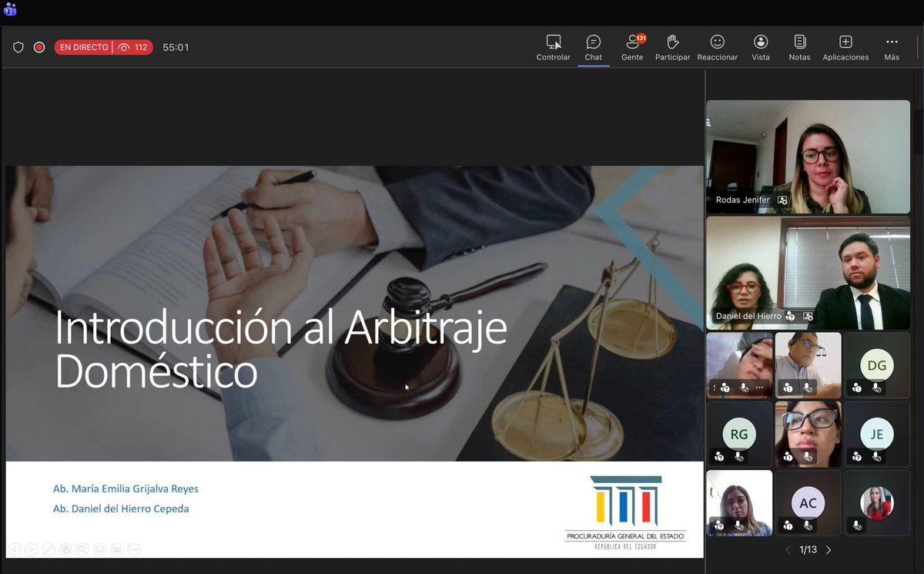Click Ab. María Emilia Grijalva Reyes text
The width and height of the screenshot is (924, 574).
click(x=126, y=488)
